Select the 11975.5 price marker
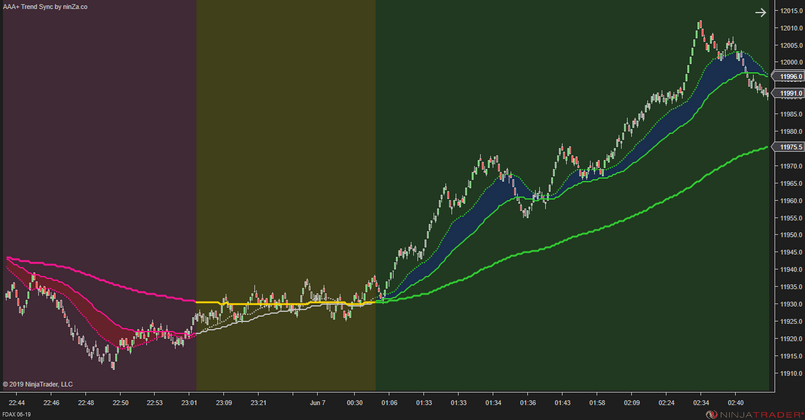 coord(788,146)
